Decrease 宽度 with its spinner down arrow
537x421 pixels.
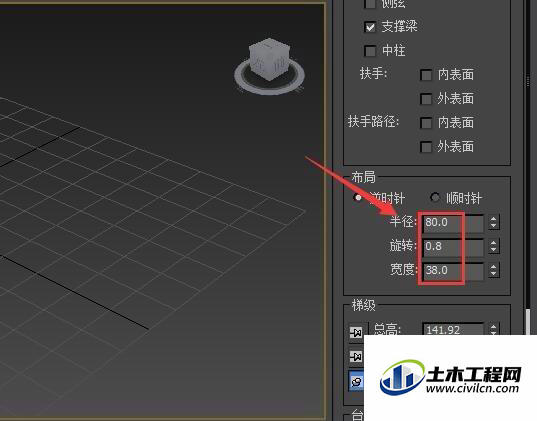click(494, 274)
